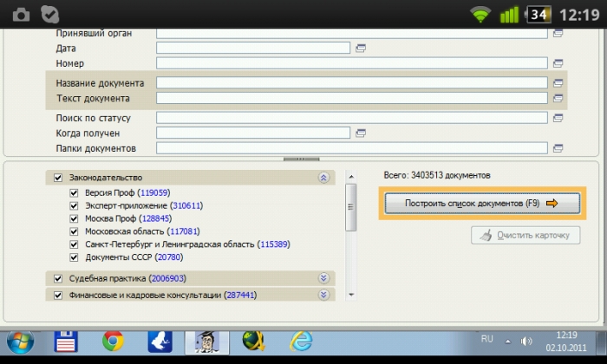The height and width of the screenshot is (364, 607).
Task: Toggle the Версия Проф checkbox
Action: tap(74, 192)
